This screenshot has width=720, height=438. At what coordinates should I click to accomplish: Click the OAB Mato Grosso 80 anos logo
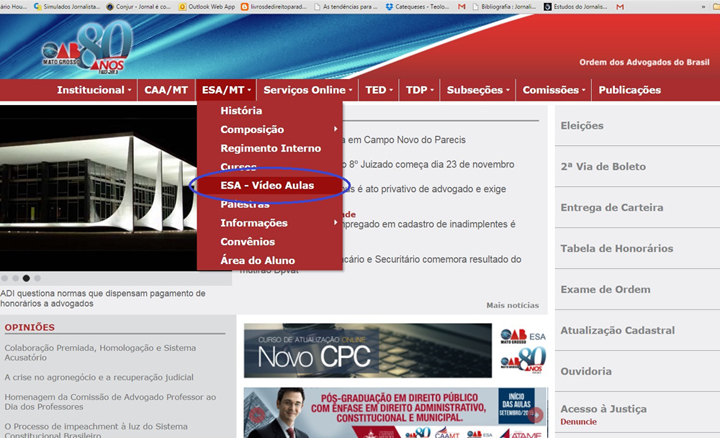87,48
